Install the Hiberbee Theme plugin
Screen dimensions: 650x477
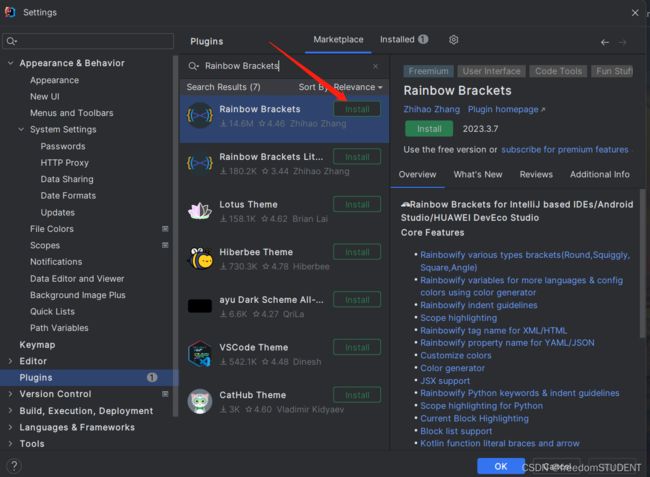pyautogui.click(x=357, y=252)
